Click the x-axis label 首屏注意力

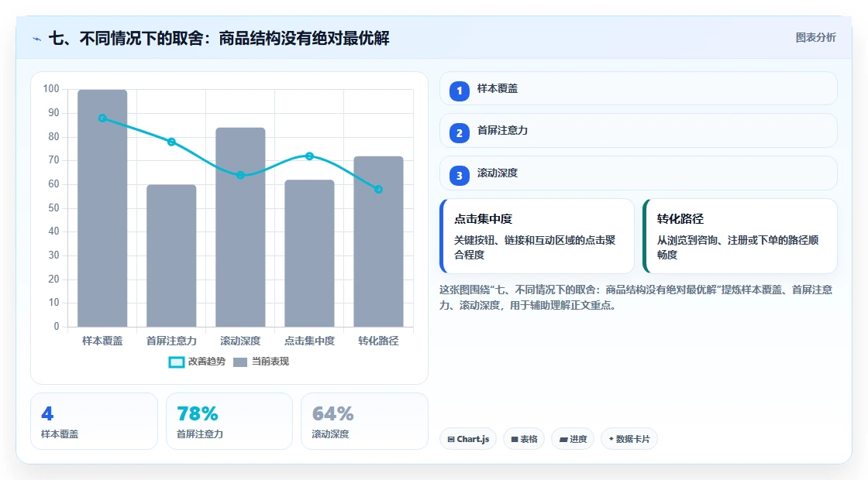pyautogui.click(x=171, y=341)
